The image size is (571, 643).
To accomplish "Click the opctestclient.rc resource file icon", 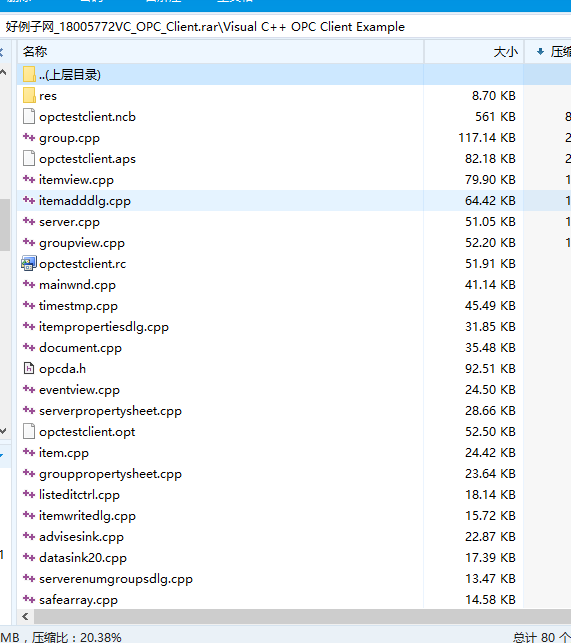I will pos(29,264).
